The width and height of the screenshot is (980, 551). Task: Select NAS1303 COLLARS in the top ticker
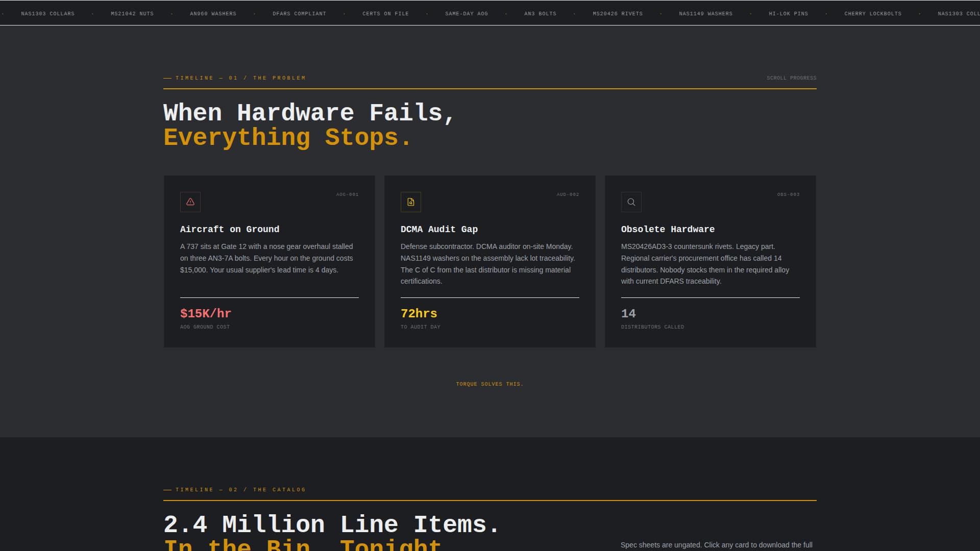click(48, 14)
